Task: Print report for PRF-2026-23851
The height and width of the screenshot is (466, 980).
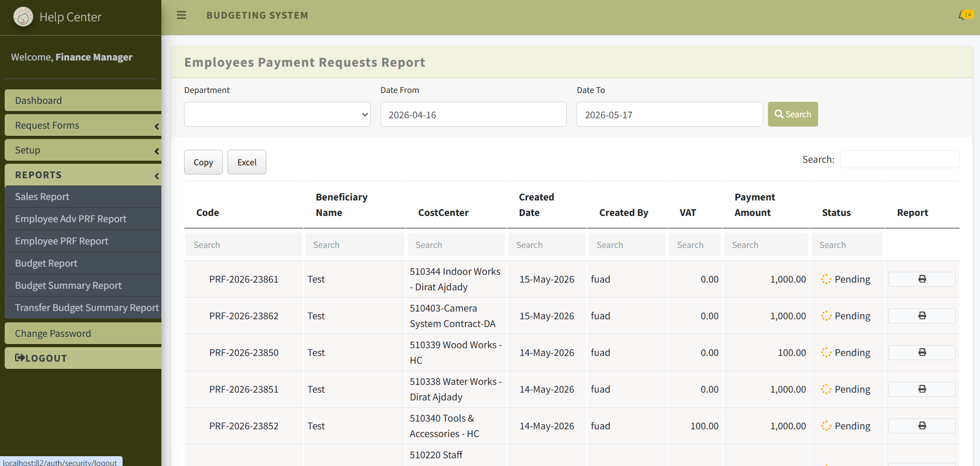Action: pos(922,389)
